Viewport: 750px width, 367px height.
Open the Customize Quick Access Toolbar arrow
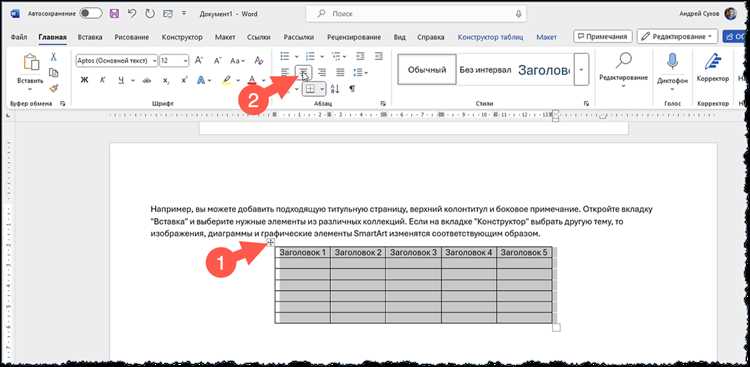point(184,14)
